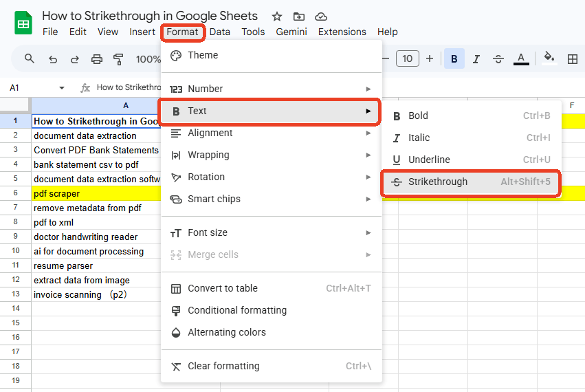Select the paint format tool

coord(118,59)
